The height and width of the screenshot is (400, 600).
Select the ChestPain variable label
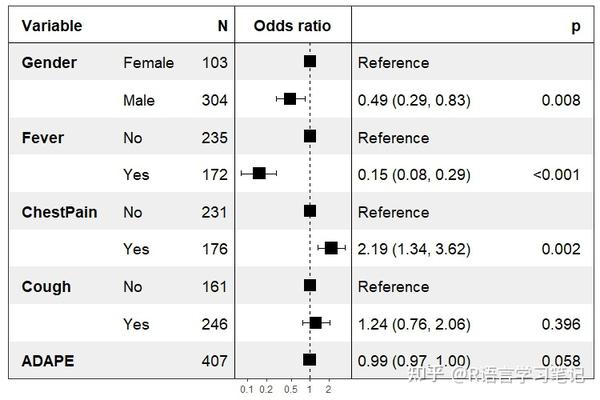(56, 212)
